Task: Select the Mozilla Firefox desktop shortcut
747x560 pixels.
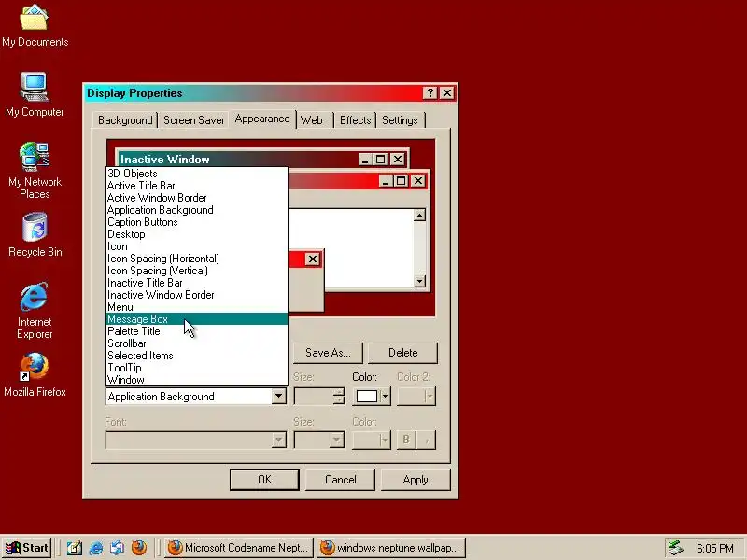Action: (35, 375)
